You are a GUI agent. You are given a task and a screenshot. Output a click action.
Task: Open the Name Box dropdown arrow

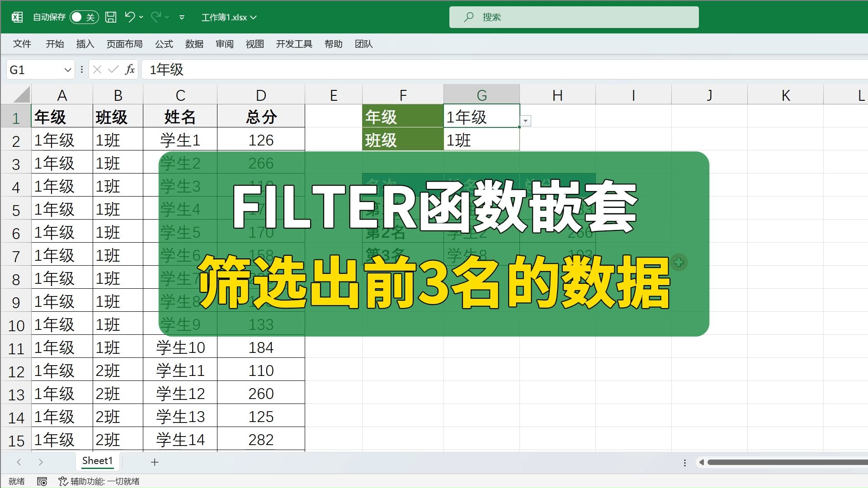(67, 70)
